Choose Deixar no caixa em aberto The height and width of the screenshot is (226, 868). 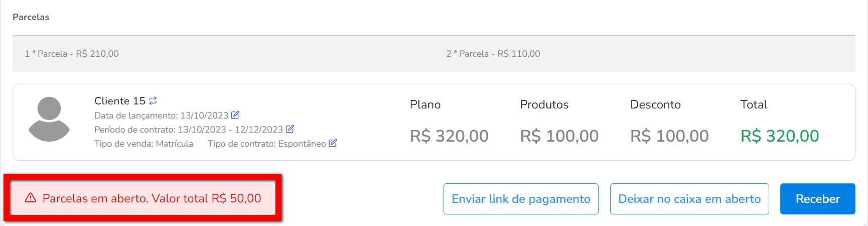tap(689, 199)
